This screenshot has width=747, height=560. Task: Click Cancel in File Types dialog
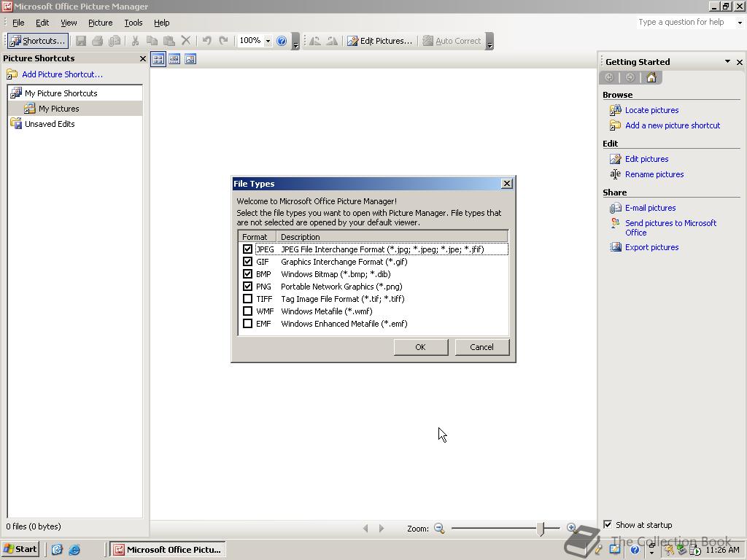point(481,347)
